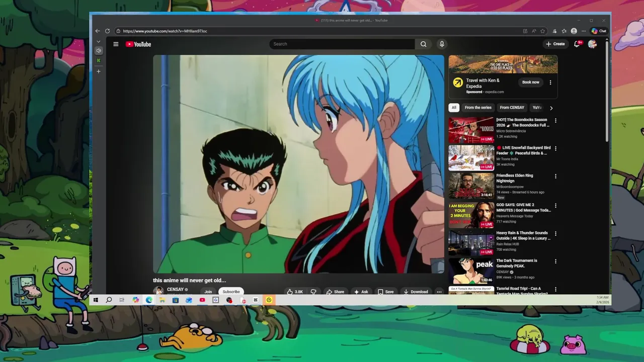Select From CENSAY chip

(x=512, y=108)
